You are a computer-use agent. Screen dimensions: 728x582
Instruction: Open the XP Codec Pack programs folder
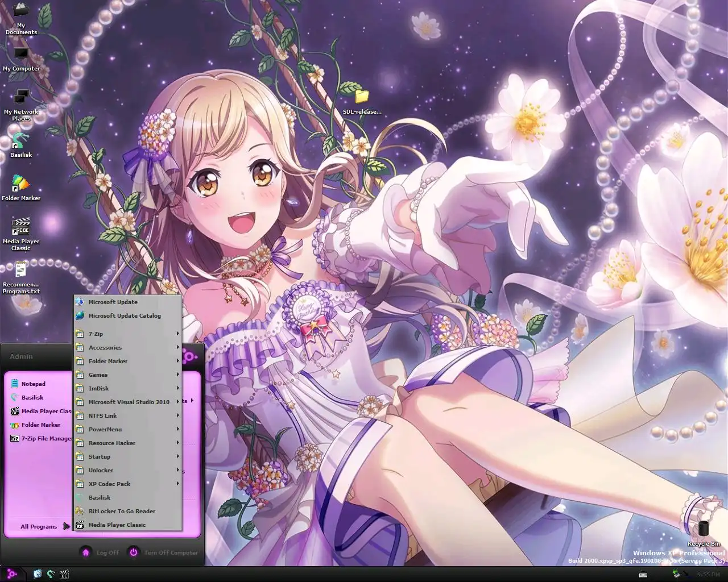click(127, 484)
